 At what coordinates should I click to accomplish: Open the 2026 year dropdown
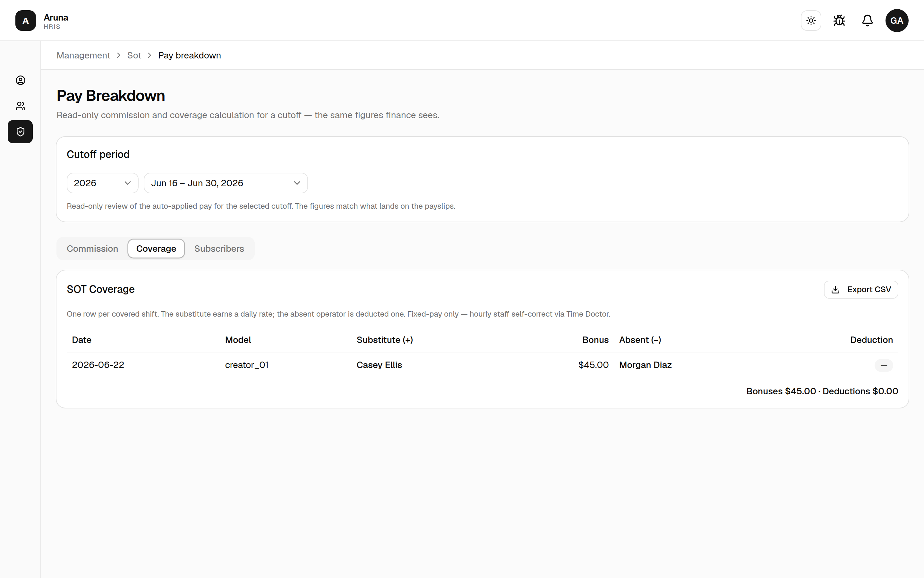coord(102,183)
